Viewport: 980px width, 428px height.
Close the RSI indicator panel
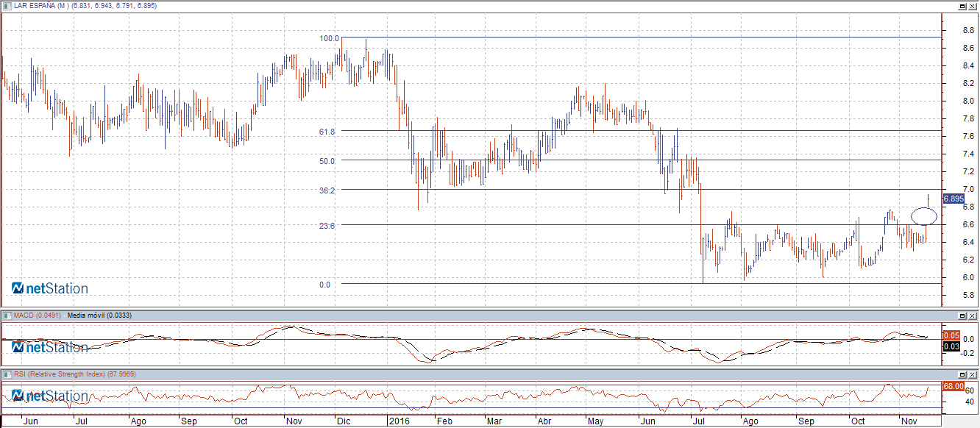pos(973,374)
